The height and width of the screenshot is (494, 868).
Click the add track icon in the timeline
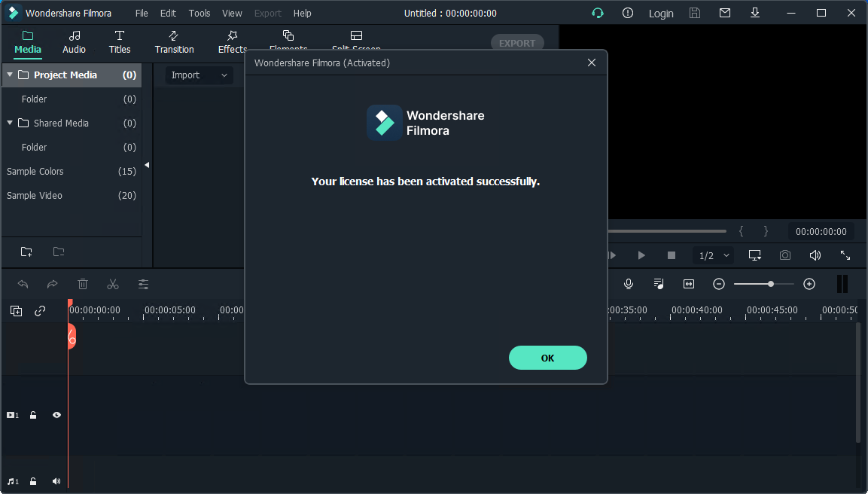(15, 310)
